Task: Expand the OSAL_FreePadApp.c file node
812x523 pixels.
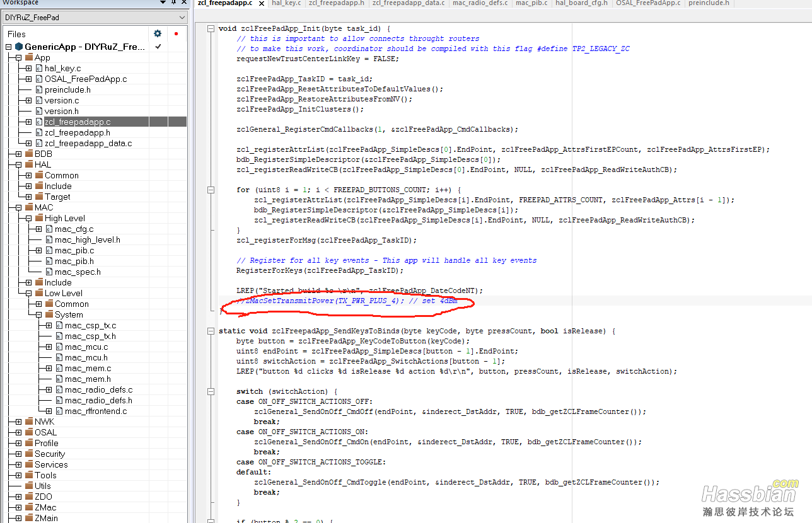Action: click(28, 79)
